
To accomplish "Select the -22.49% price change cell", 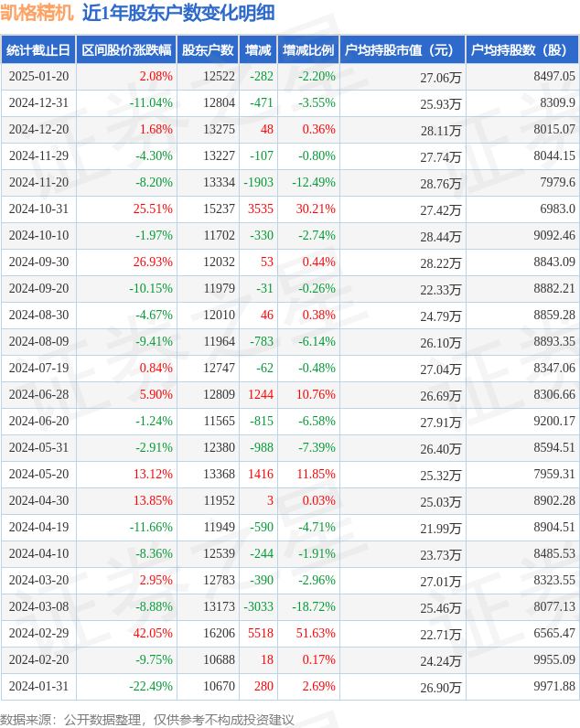I will [x=151, y=686].
